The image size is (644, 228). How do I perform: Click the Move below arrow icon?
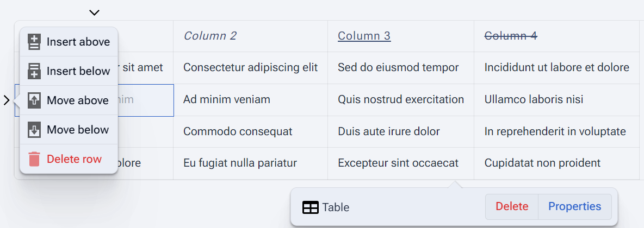34,130
